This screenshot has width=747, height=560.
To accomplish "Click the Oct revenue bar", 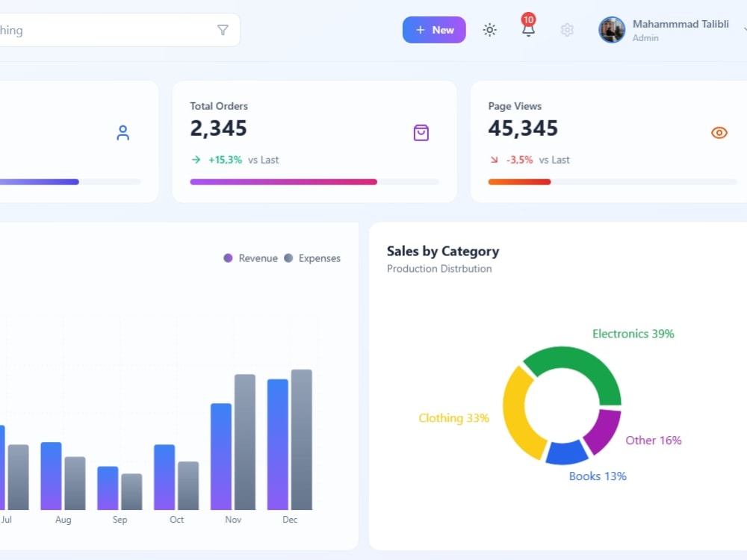I will [x=164, y=477].
